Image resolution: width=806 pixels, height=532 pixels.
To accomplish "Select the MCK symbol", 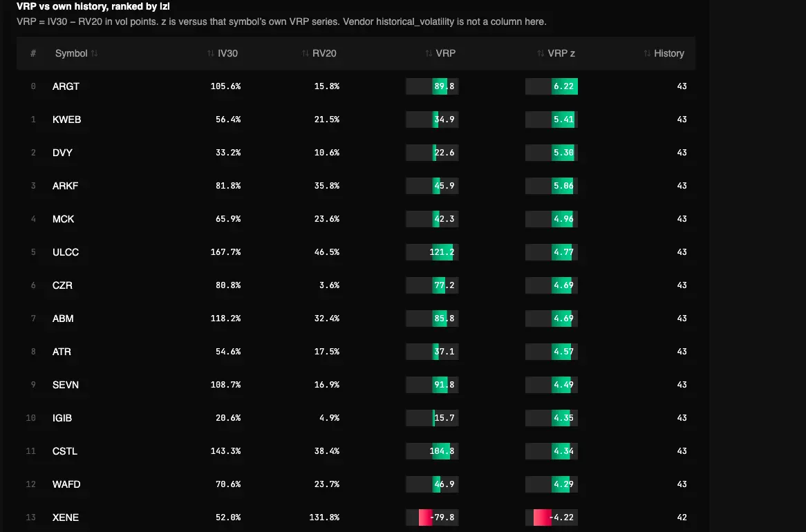I will pos(63,219).
